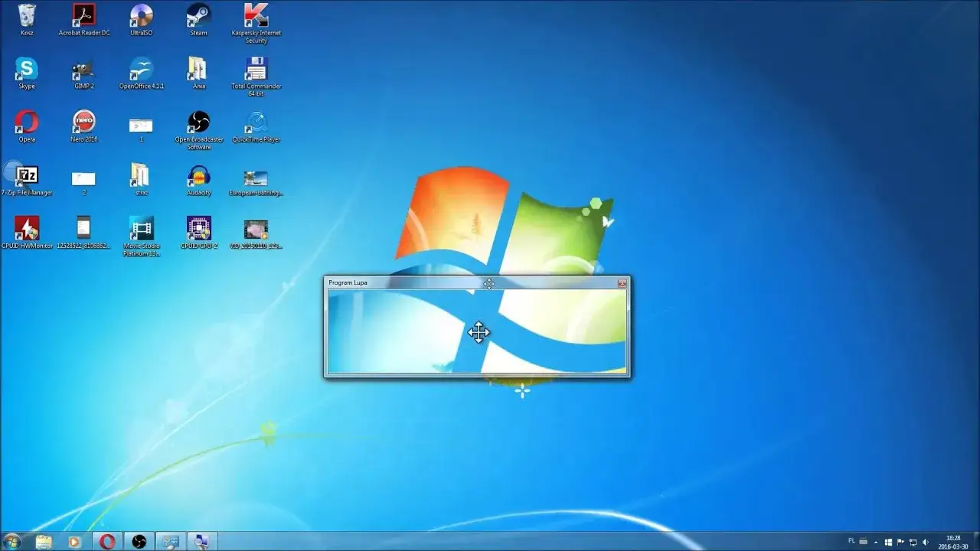The height and width of the screenshot is (551, 980).
Task: Open the volume control in the tray
Action: [x=925, y=542]
